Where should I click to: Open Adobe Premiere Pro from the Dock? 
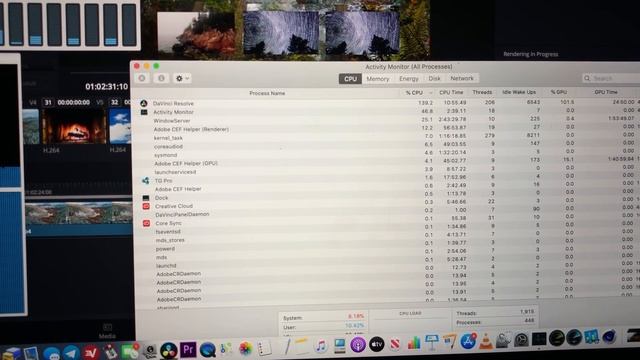(x=188, y=350)
